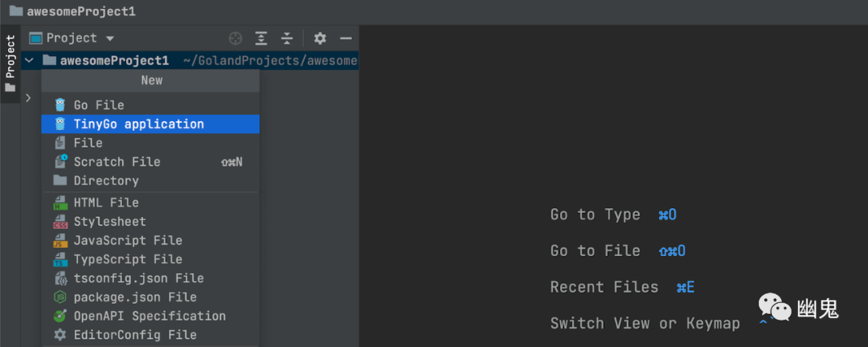Click the Stylesheet CSS file icon
The width and height of the screenshot is (868, 347).
[59, 222]
